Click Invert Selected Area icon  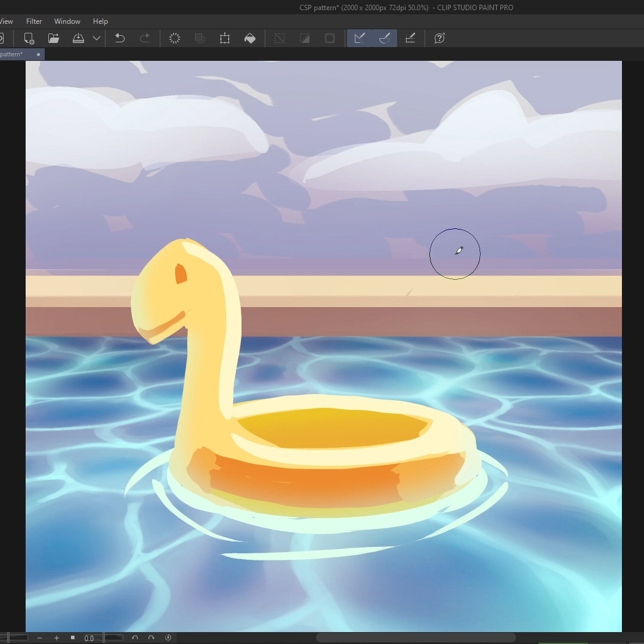coord(304,38)
